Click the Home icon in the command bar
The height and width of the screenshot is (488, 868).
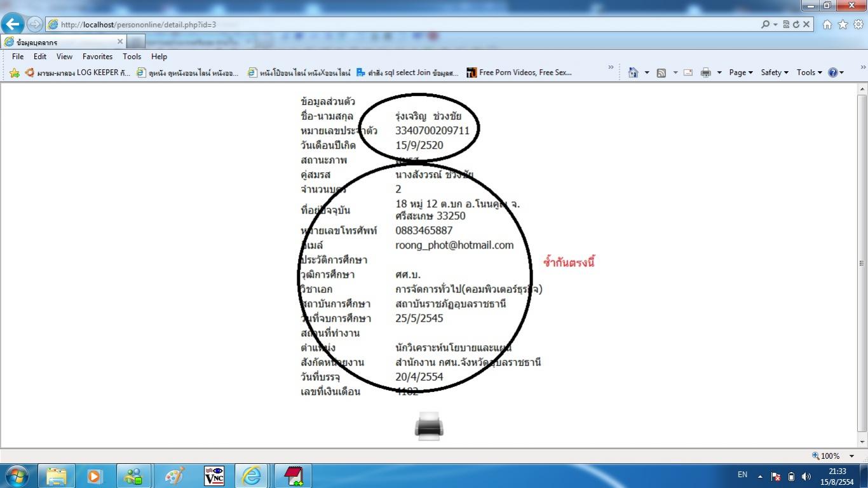click(x=633, y=72)
